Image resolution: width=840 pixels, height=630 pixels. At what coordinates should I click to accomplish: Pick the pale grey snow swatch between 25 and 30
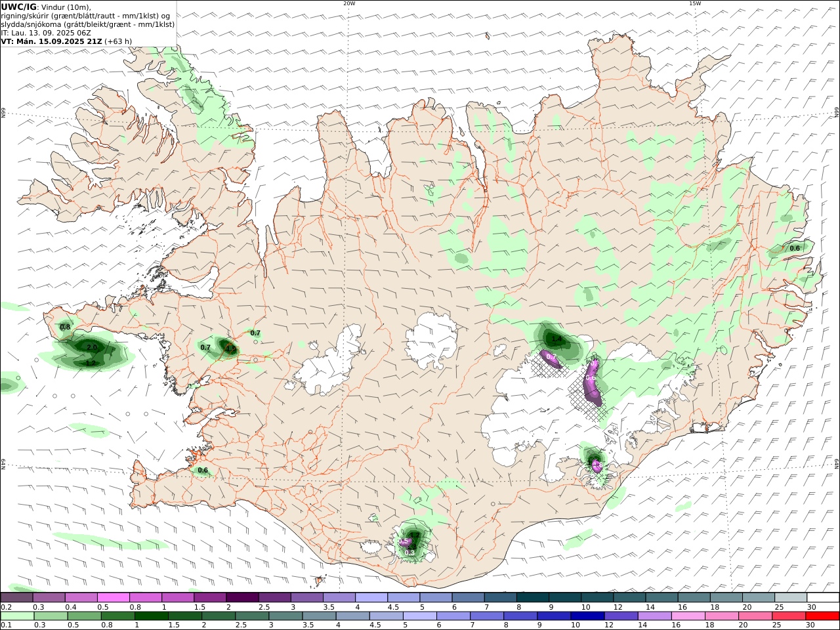click(791, 598)
